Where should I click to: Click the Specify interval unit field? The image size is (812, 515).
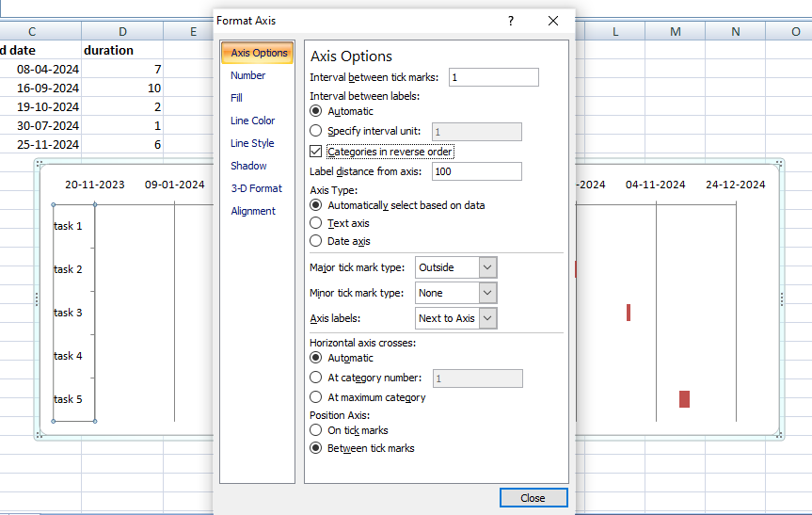476,132
